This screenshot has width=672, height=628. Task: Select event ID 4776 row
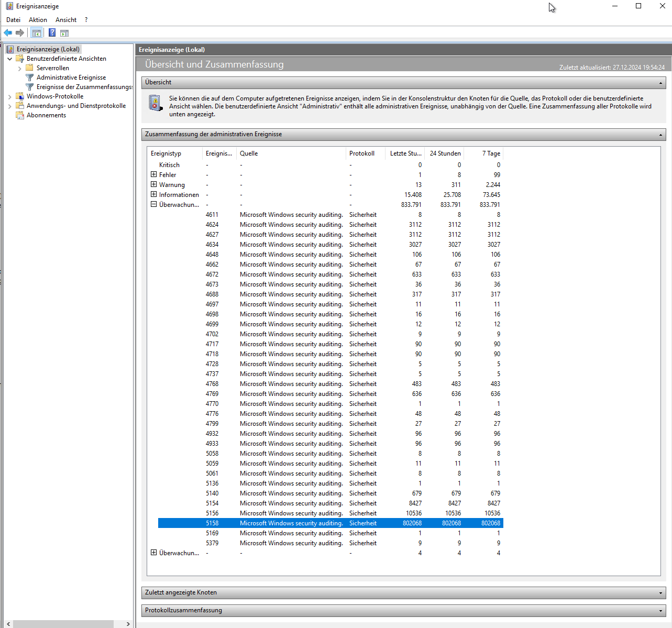pyautogui.click(x=331, y=413)
